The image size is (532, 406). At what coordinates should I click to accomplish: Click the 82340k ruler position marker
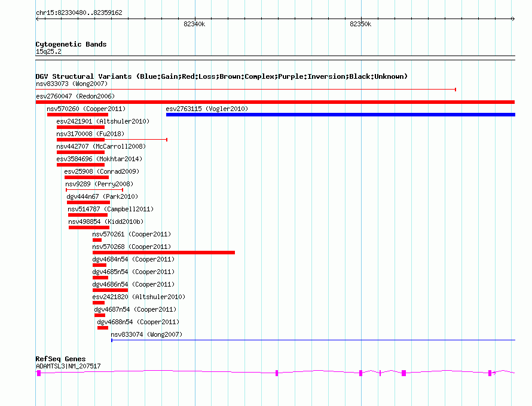[x=194, y=24]
